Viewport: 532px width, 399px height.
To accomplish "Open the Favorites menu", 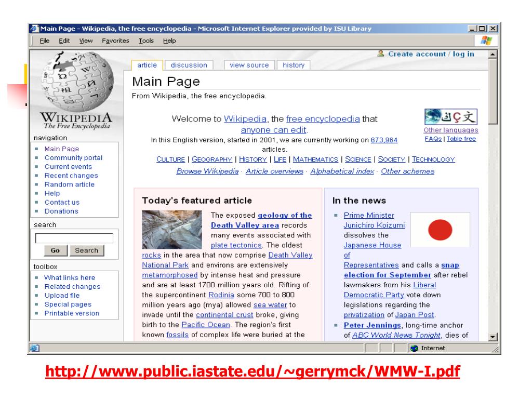I will click(115, 41).
